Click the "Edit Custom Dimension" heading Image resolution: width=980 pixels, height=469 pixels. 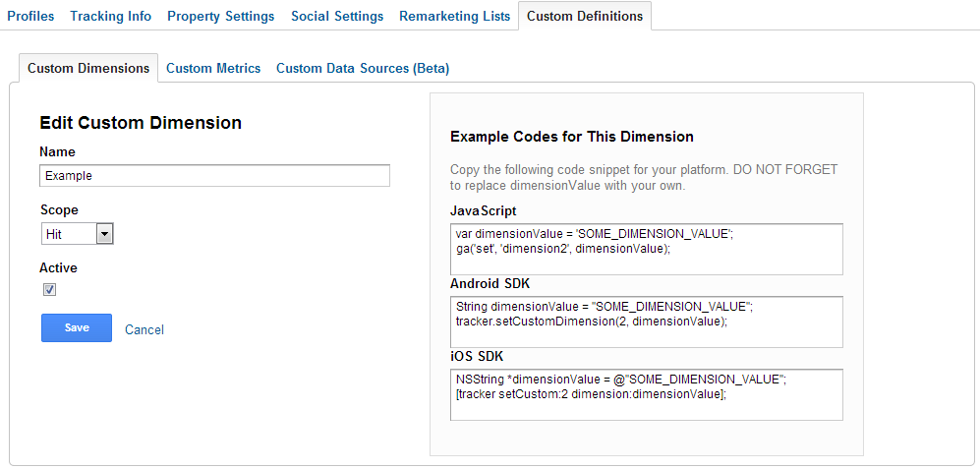pyautogui.click(x=141, y=123)
